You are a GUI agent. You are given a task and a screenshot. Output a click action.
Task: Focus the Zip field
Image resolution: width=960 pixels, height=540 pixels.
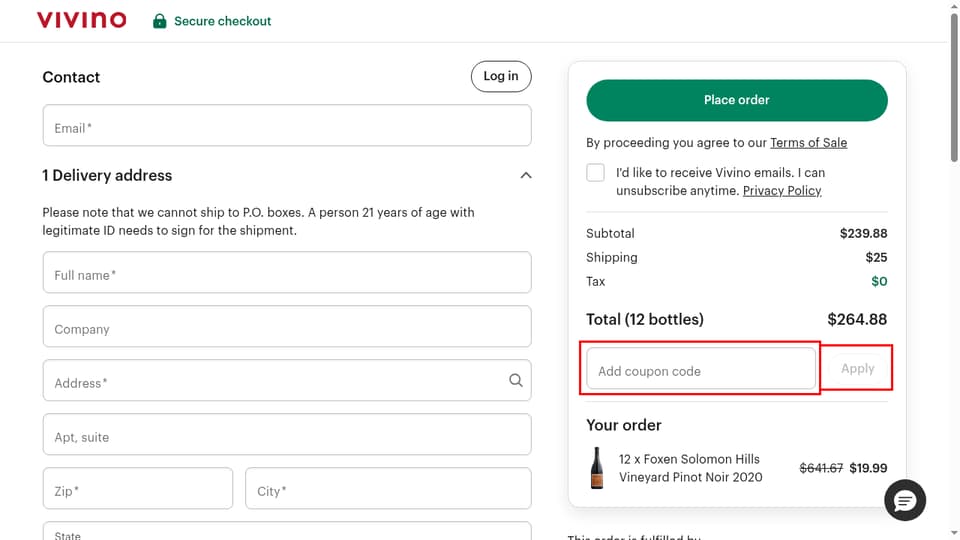click(x=138, y=488)
